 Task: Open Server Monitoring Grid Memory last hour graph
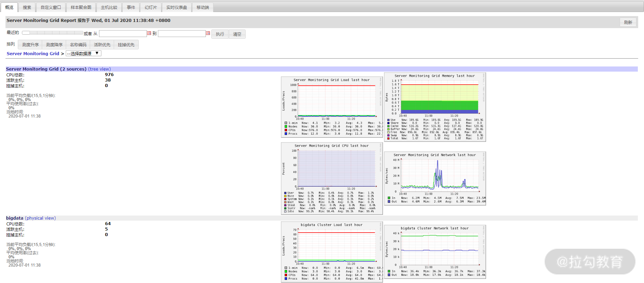pos(435,107)
